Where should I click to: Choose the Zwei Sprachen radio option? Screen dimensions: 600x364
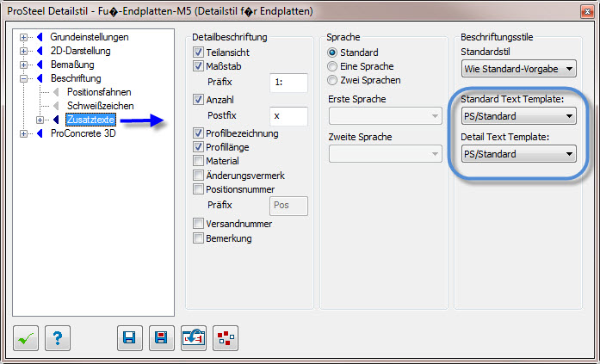click(332, 80)
